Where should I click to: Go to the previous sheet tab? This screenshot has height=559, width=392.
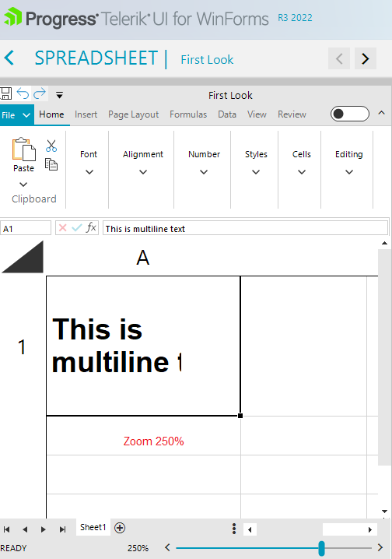pyautogui.click(x=25, y=529)
